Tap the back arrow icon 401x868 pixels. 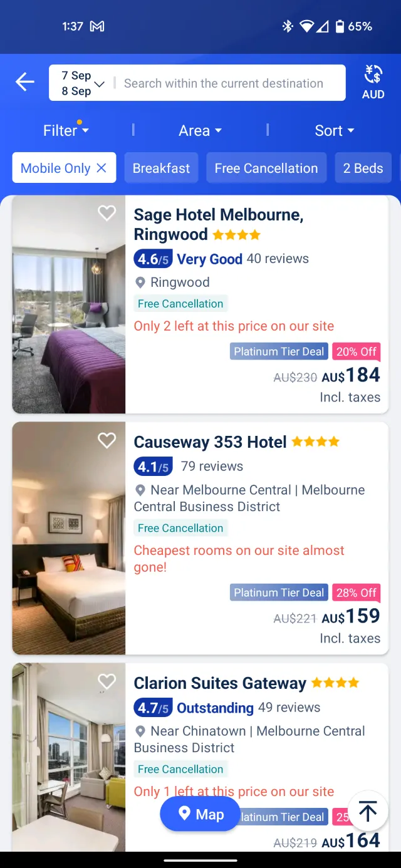(25, 82)
